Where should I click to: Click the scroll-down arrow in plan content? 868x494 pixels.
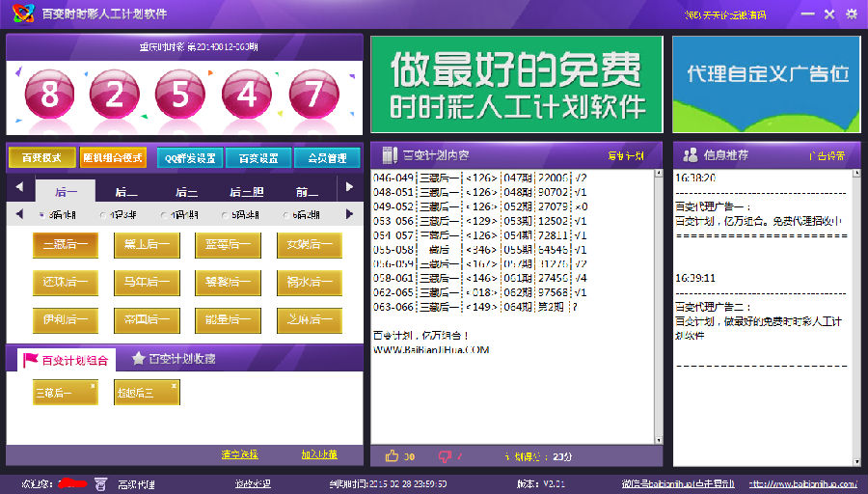[658, 440]
